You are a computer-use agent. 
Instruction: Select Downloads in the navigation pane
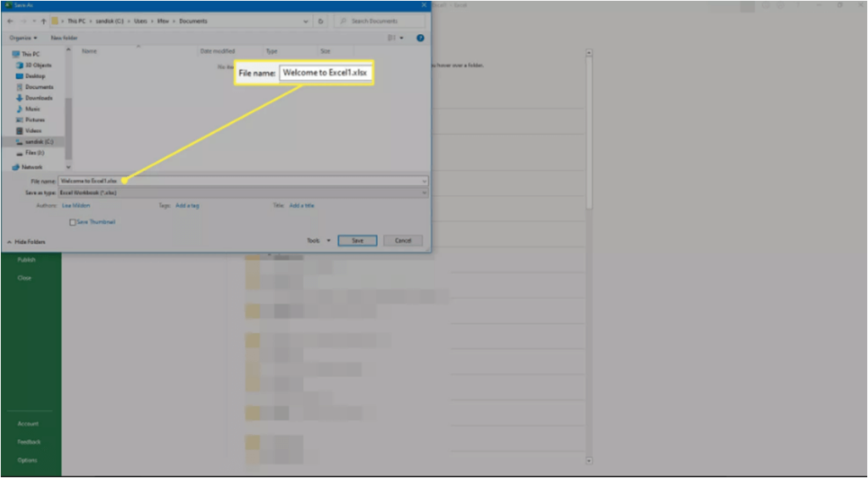point(38,97)
